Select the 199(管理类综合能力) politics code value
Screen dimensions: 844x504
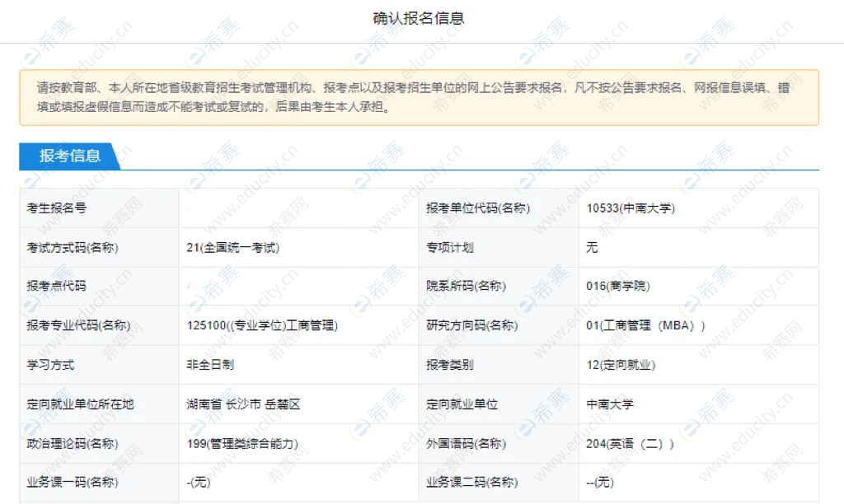[x=242, y=444]
